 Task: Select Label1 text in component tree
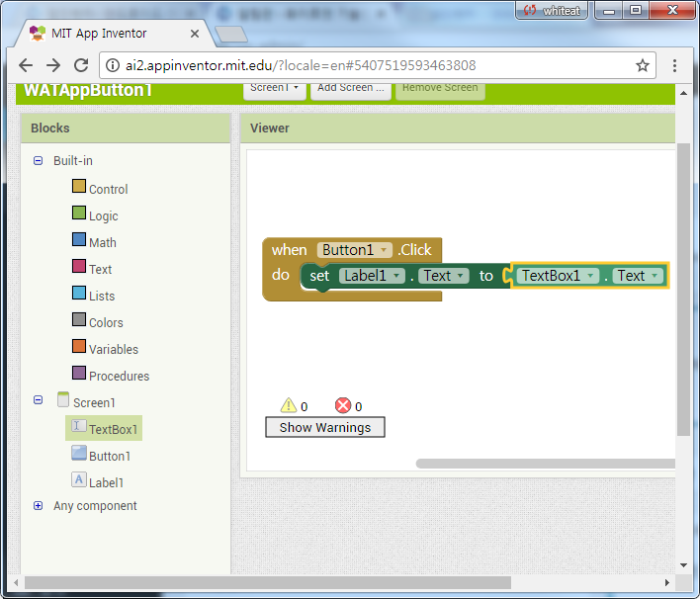pos(106,483)
